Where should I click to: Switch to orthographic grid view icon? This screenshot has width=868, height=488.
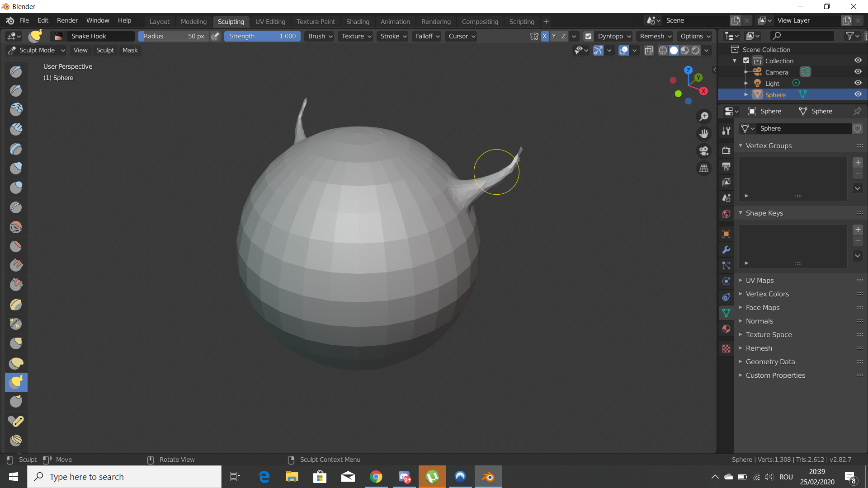point(704,168)
